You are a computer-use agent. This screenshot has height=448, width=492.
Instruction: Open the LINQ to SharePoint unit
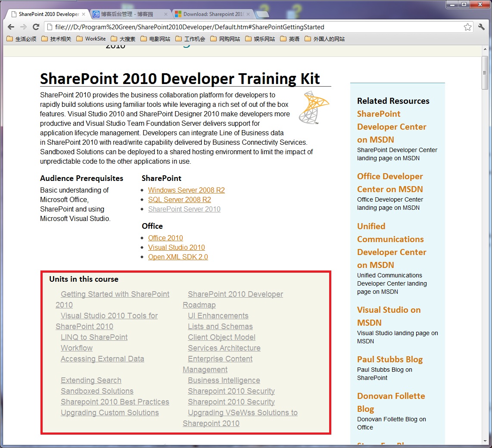tap(94, 337)
